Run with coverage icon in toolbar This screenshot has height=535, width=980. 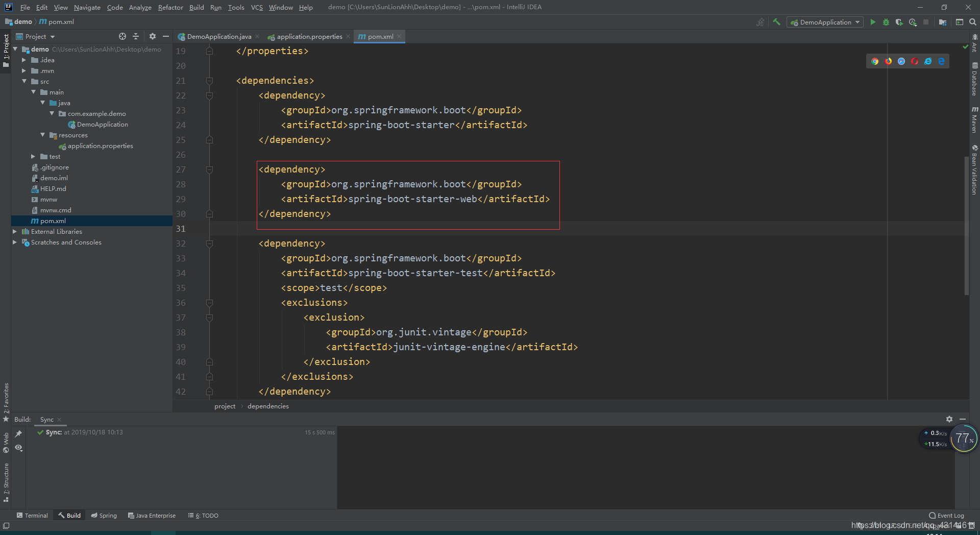click(x=899, y=22)
